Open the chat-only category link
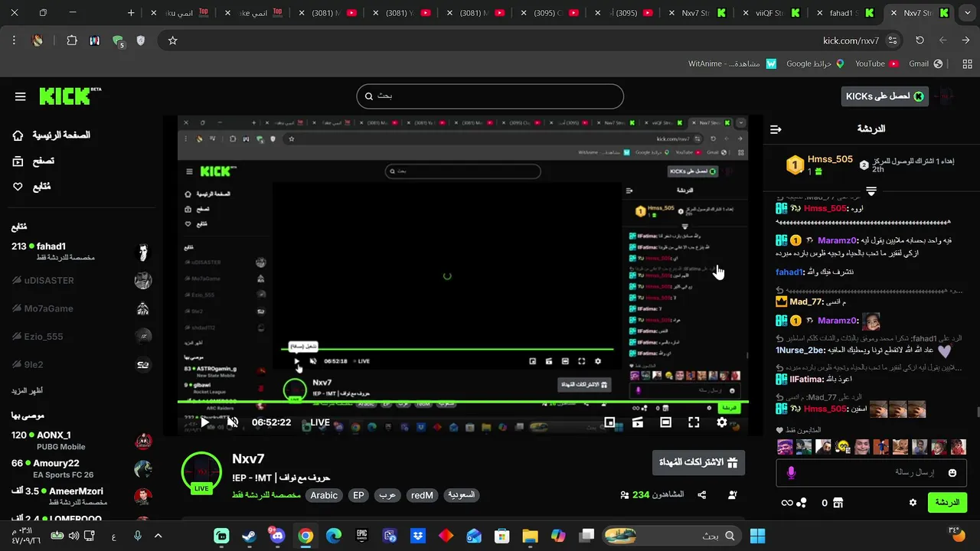 coord(266,495)
